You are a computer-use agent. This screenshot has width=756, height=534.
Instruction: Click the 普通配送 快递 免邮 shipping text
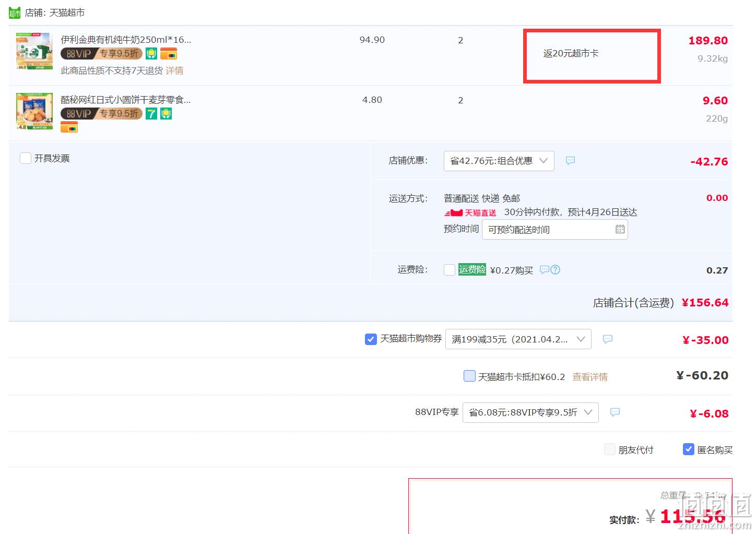(x=482, y=198)
